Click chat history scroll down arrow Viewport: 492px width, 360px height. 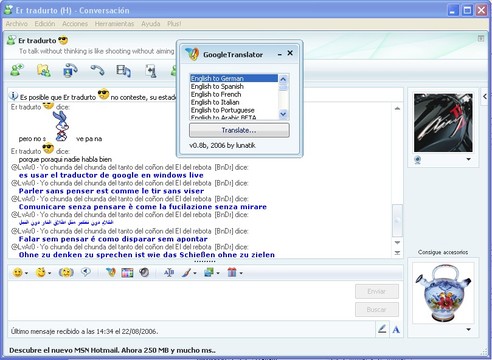pyautogui.click(x=397, y=243)
